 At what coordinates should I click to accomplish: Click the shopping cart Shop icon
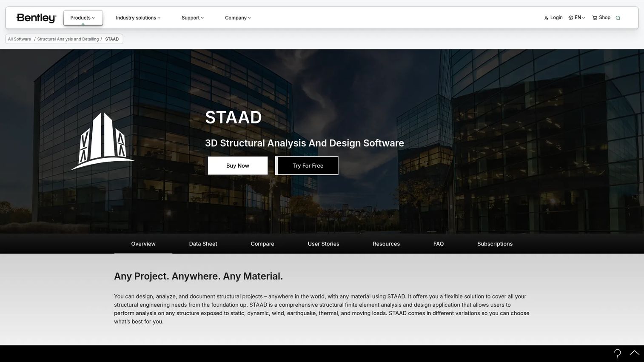click(x=595, y=18)
